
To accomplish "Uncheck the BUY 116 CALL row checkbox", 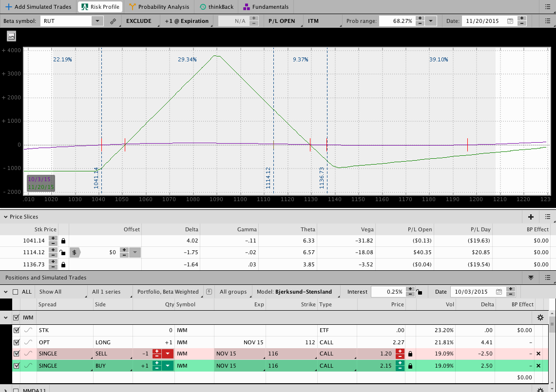I will [17, 366].
